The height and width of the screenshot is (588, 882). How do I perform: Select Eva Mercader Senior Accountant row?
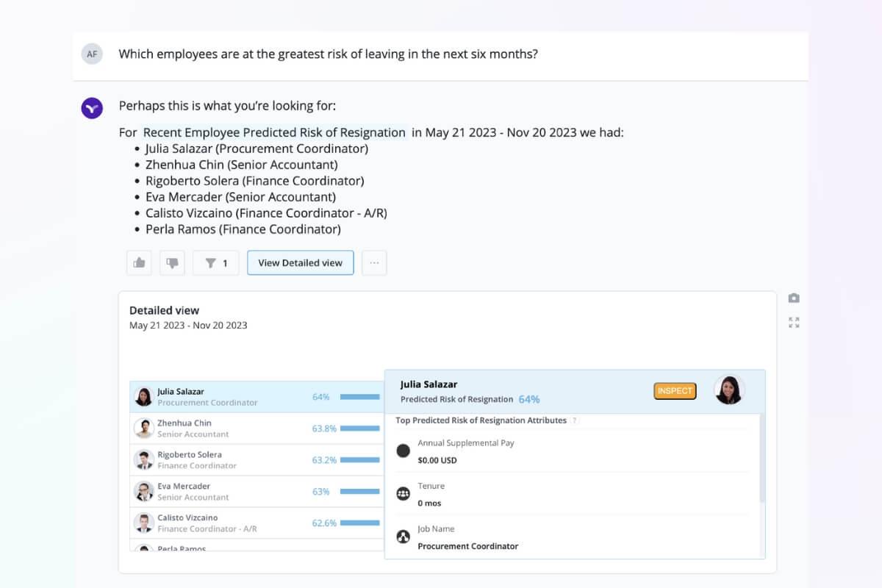pos(257,492)
